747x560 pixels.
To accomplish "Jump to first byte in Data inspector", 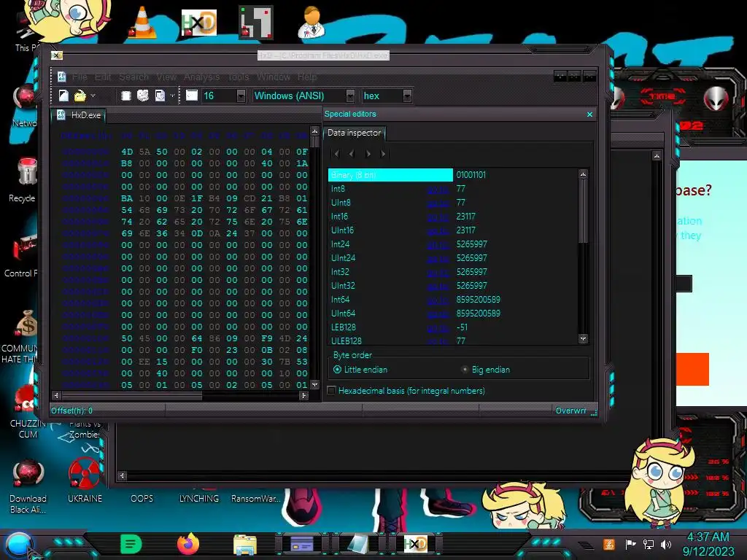I will (336, 153).
